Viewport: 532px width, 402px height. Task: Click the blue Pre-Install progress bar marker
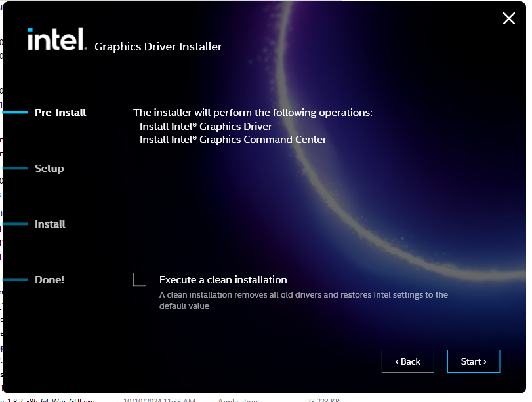coord(16,113)
